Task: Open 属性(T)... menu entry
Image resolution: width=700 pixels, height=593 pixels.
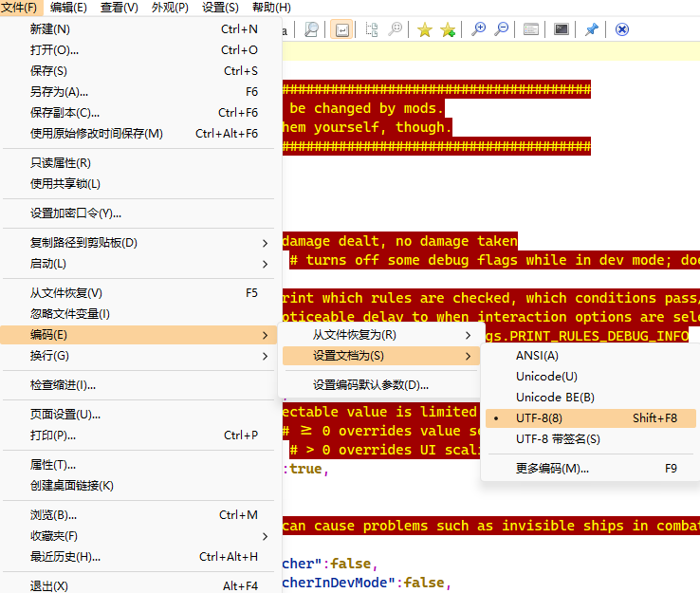Action: tap(138, 465)
